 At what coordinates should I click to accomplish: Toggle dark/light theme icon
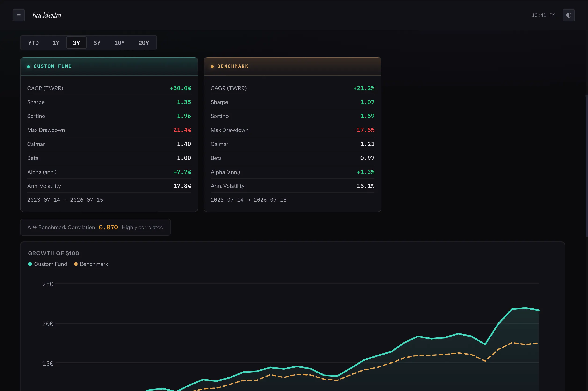(x=569, y=15)
